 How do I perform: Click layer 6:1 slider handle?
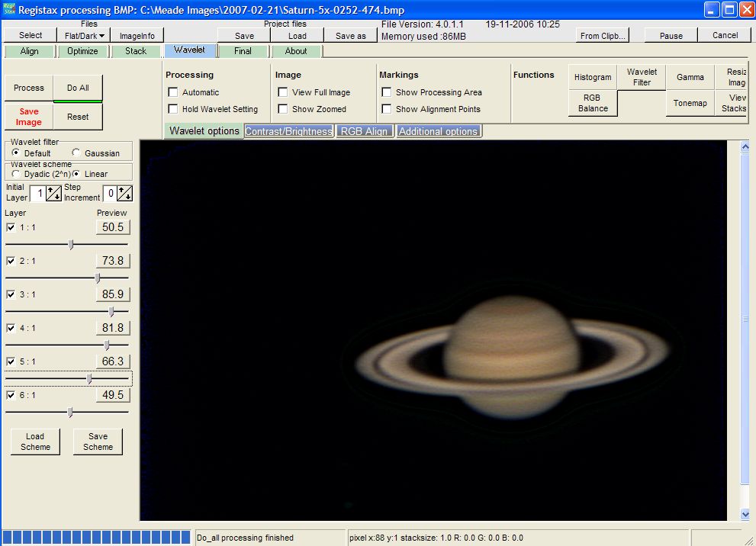pyautogui.click(x=70, y=412)
